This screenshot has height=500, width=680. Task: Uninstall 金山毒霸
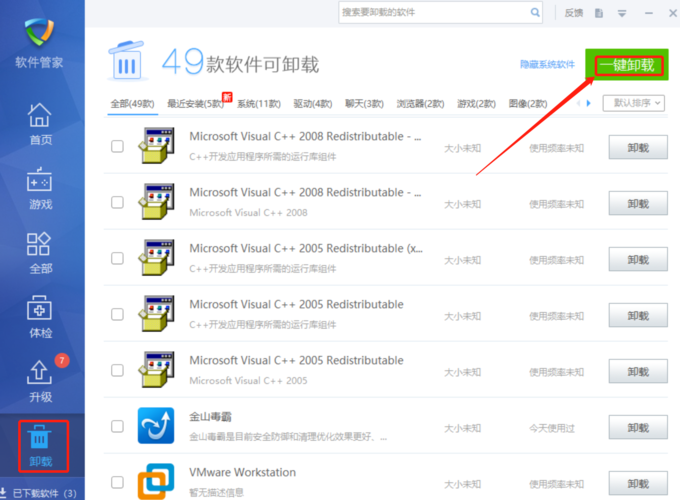(638, 428)
